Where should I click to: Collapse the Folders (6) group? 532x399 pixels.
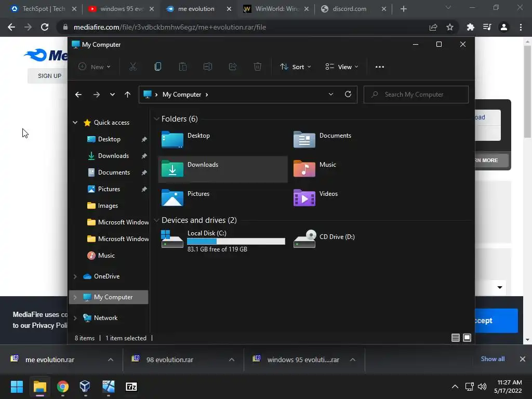(156, 119)
